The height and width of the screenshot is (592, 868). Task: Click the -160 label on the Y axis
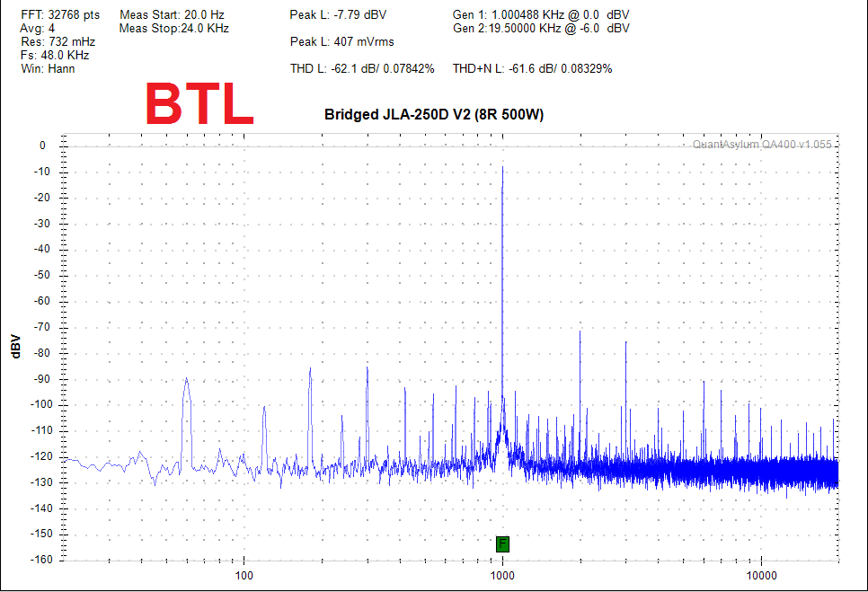click(40, 560)
